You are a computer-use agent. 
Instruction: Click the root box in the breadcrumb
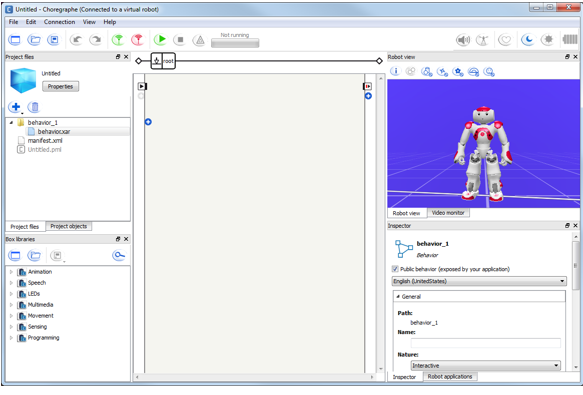[x=169, y=61]
